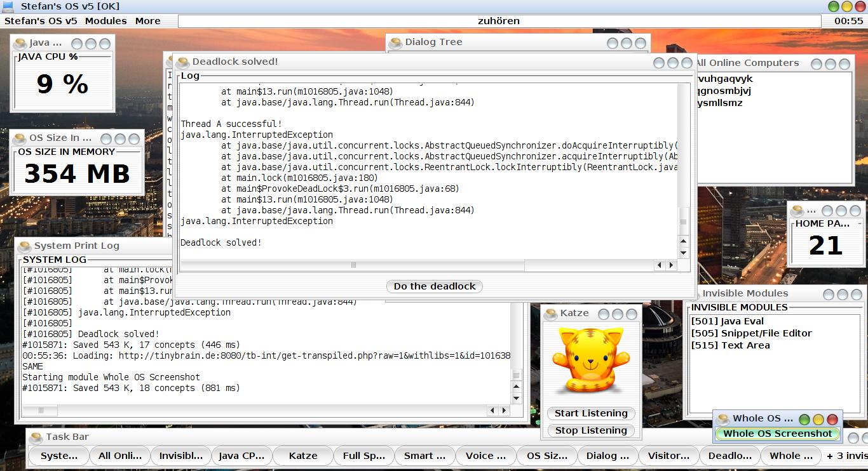Click the green Whole OS Screenshot button
Screen dimensions: 868x471
click(777, 434)
